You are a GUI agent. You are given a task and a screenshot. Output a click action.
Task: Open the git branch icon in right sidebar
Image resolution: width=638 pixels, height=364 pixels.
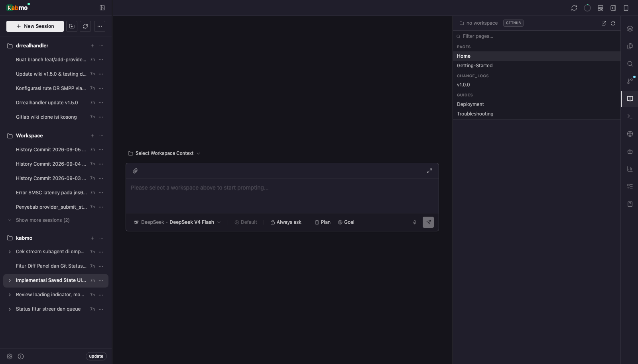coord(630,81)
